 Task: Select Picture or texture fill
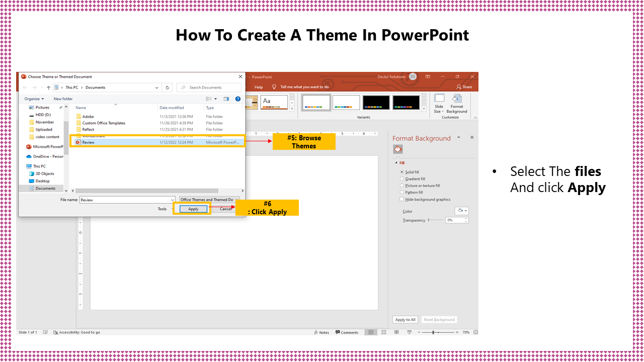click(420, 186)
